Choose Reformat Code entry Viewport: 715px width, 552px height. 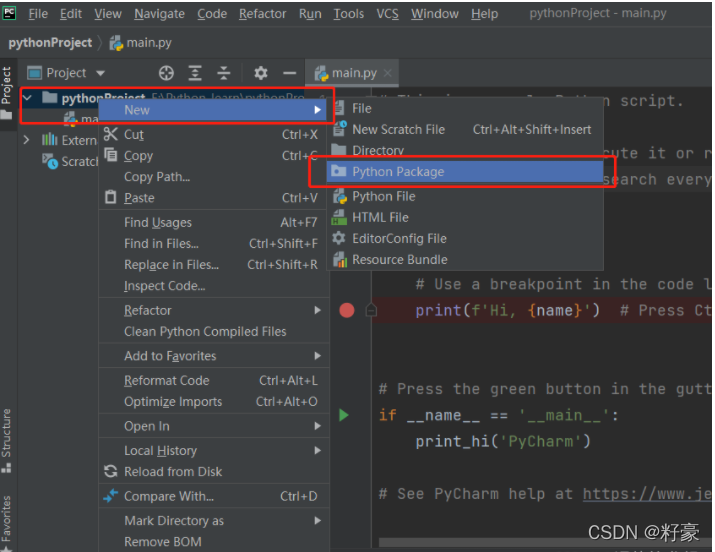214,380
